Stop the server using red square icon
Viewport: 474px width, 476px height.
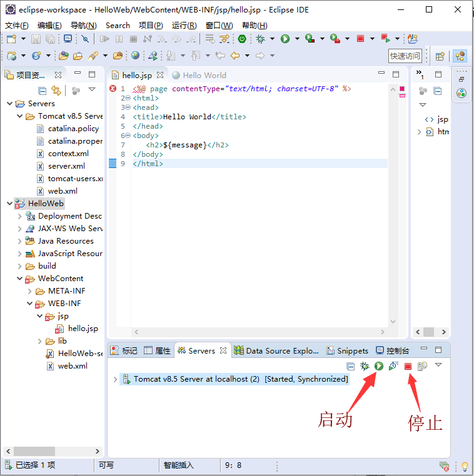coord(408,366)
